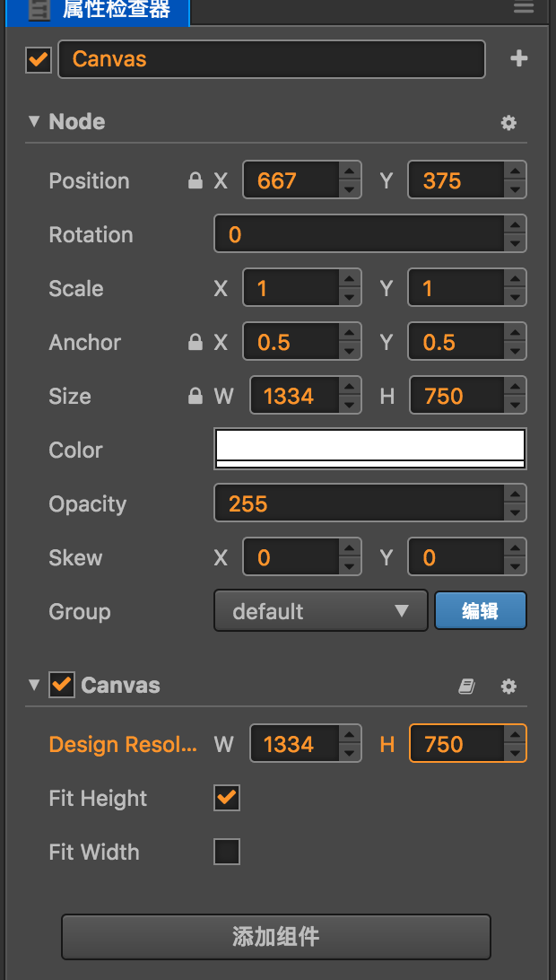Toggle the Position lock icon
The image size is (556, 980).
(x=195, y=181)
